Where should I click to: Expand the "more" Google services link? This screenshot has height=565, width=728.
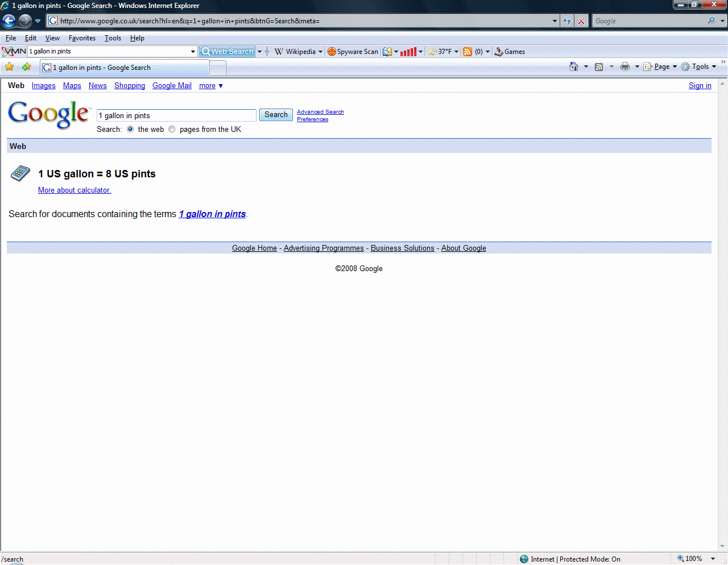click(211, 86)
